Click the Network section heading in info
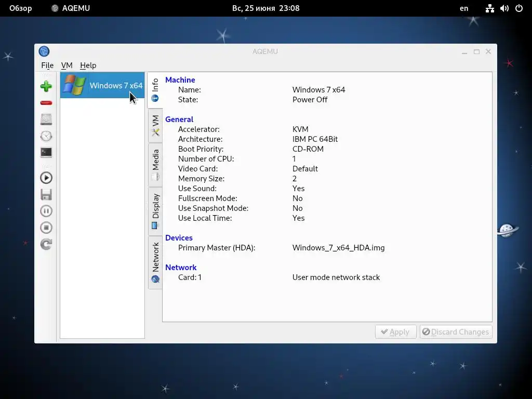The height and width of the screenshot is (399, 532). click(181, 268)
